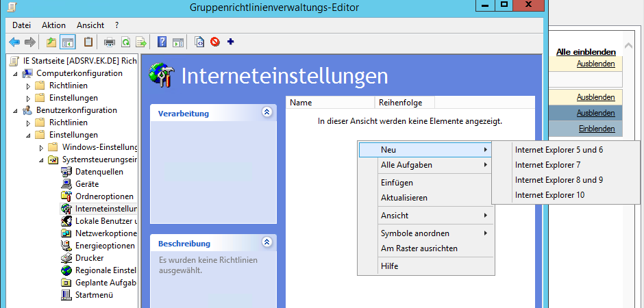This screenshot has width=644, height=308.
Task: Select Regionale Einstellungen in the tree
Action: click(106, 270)
